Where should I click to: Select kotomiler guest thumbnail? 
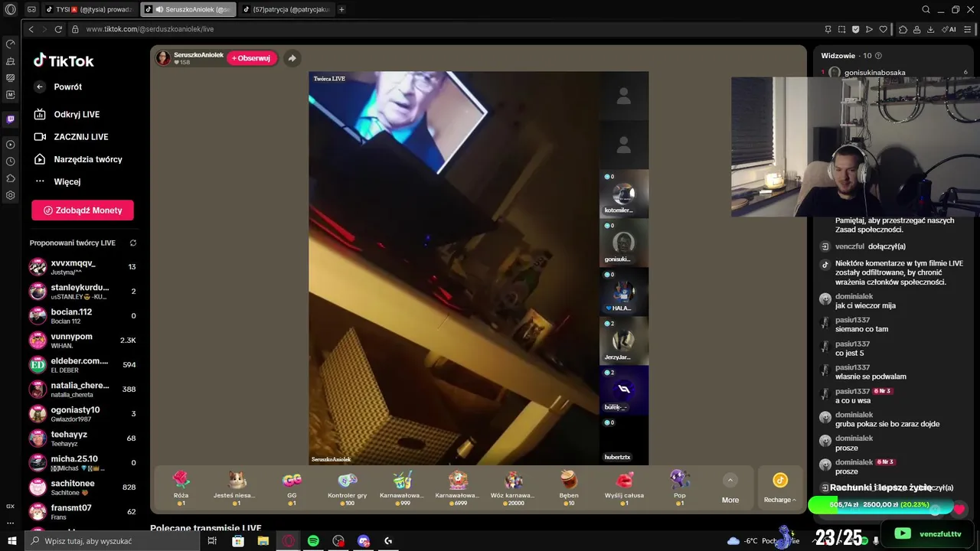(623, 194)
